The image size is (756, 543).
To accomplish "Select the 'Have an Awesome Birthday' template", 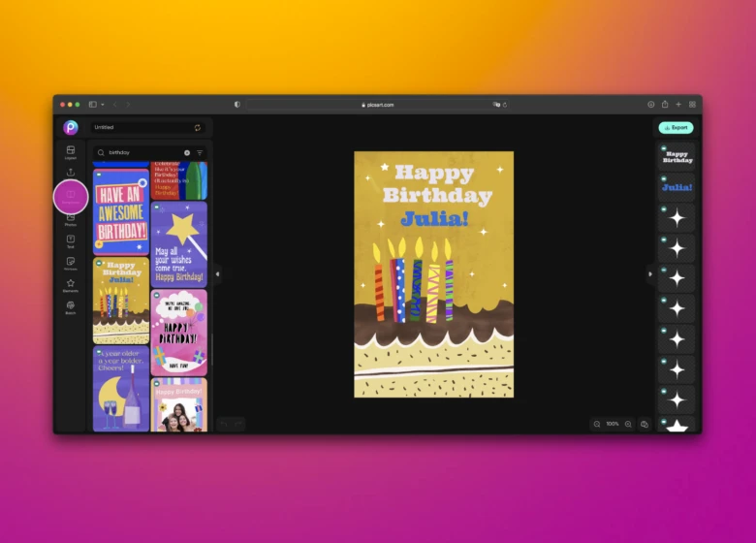I will [x=121, y=211].
